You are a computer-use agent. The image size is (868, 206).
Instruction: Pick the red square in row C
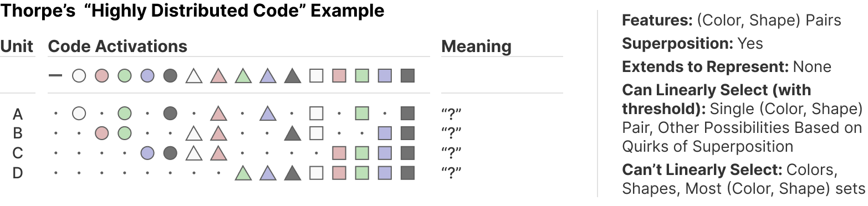339,152
